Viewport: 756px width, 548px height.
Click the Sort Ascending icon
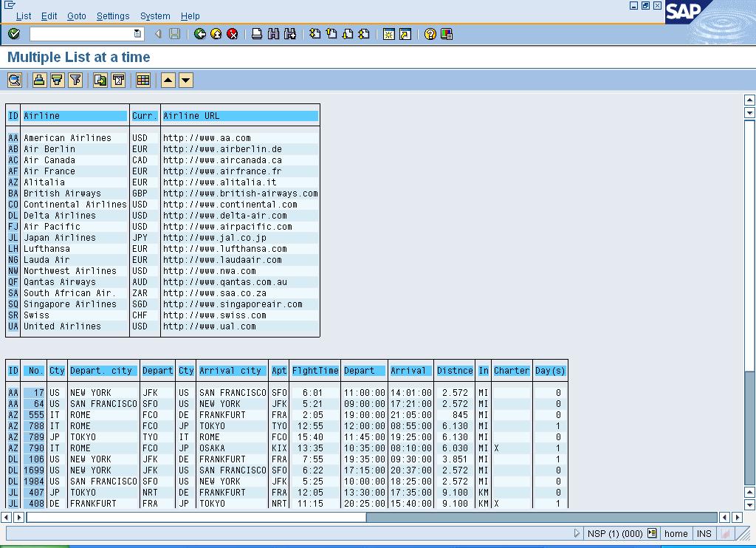click(39, 80)
